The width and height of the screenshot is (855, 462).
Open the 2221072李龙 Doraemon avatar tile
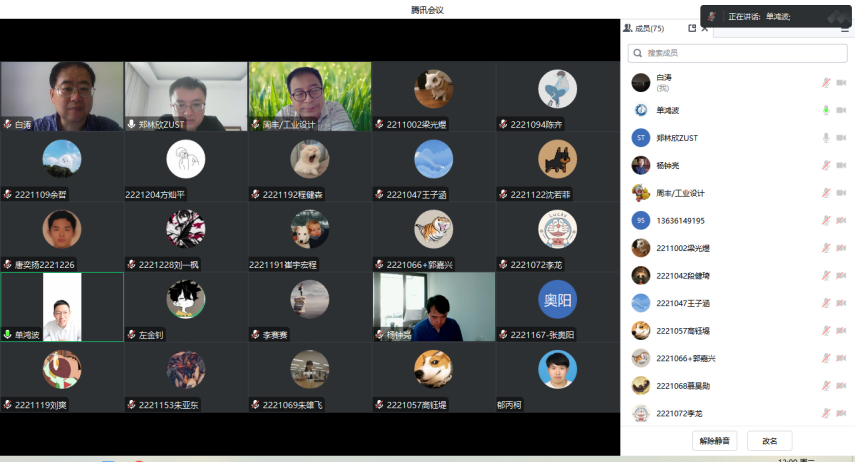558,230
